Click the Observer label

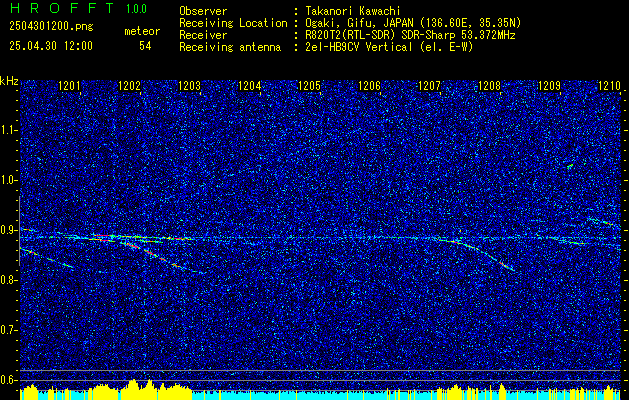pos(203,11)
